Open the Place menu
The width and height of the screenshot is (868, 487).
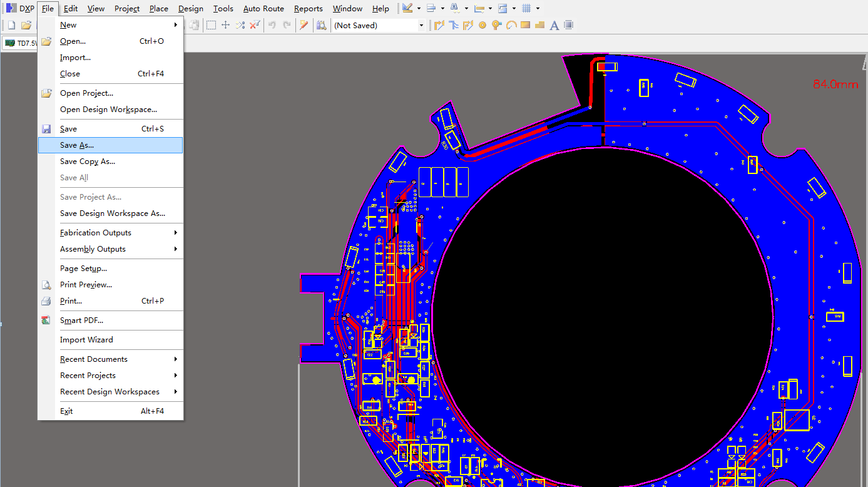click(158, 8)
